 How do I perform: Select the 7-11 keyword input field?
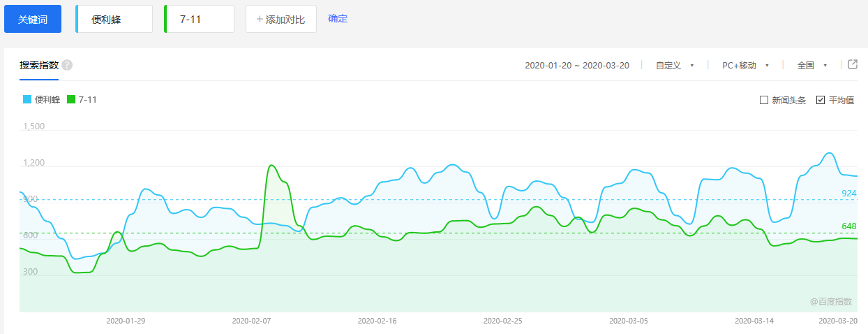click(x=200, y=20)
